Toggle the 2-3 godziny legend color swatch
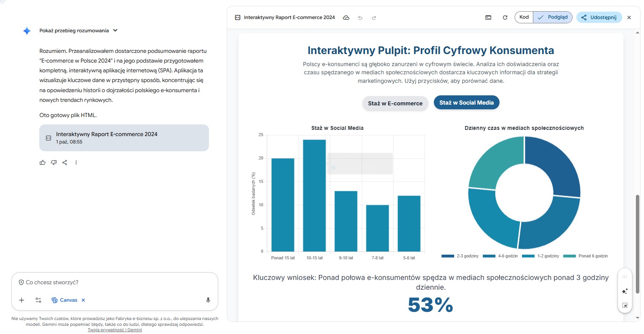This screenshot has height=334, width=644. tap(447, 256)
